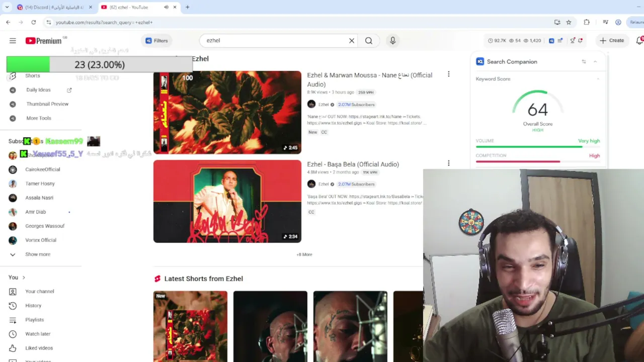Play the Nane Official Audio thumbnail
This screenshot has height=362, width=644.
[x=227, y=112]
